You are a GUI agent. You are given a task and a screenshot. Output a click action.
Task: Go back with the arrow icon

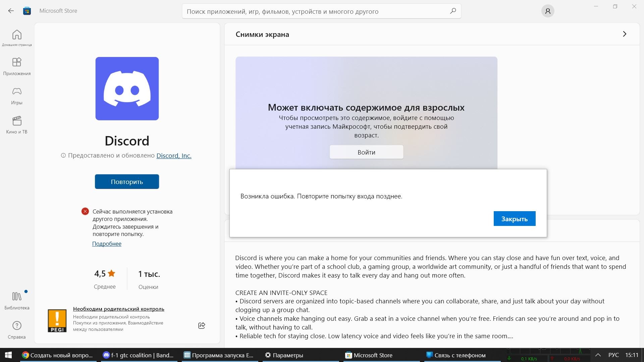11,11
